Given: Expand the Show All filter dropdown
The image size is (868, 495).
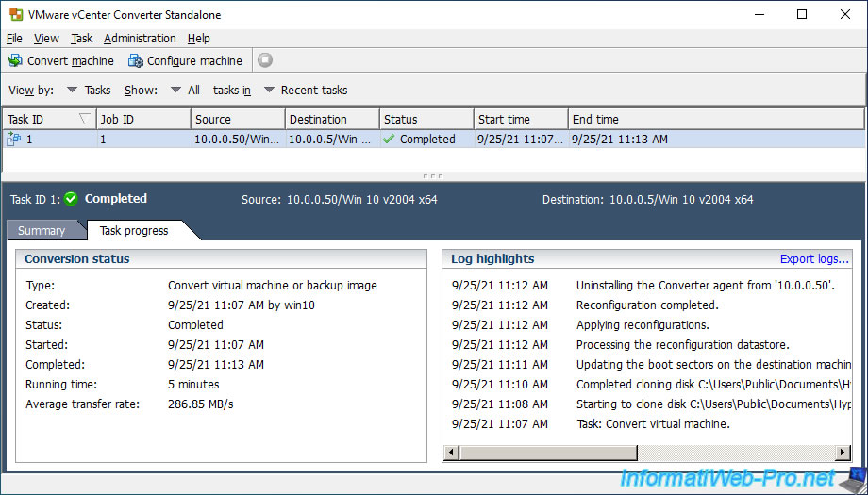Looking at the screenshot, I should pos(175,91).
